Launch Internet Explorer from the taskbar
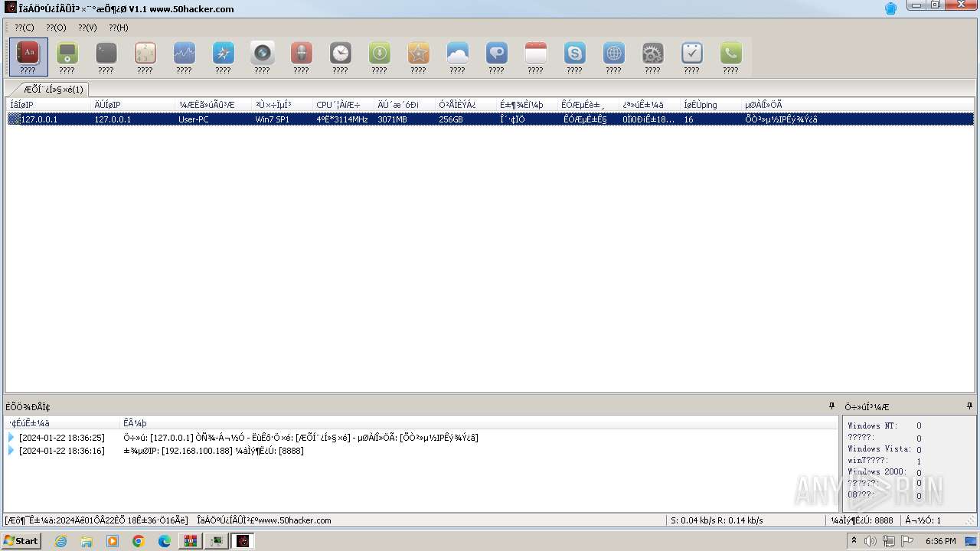The image size is (980, 551). pyautogui.click(x=60, y=541)
